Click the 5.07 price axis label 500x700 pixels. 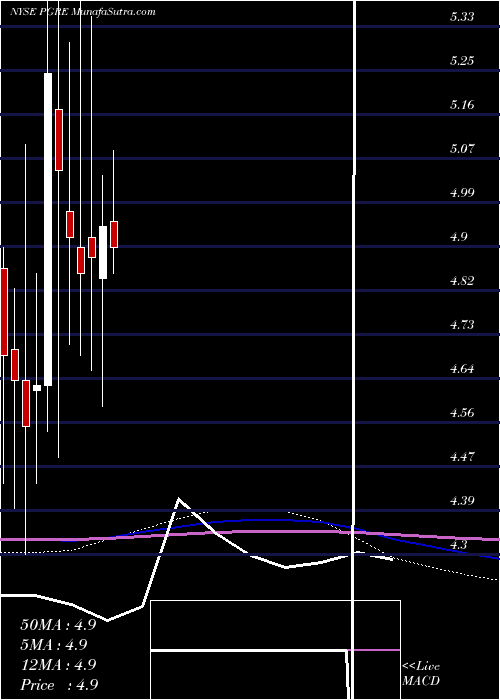click(x=462, y=149)
